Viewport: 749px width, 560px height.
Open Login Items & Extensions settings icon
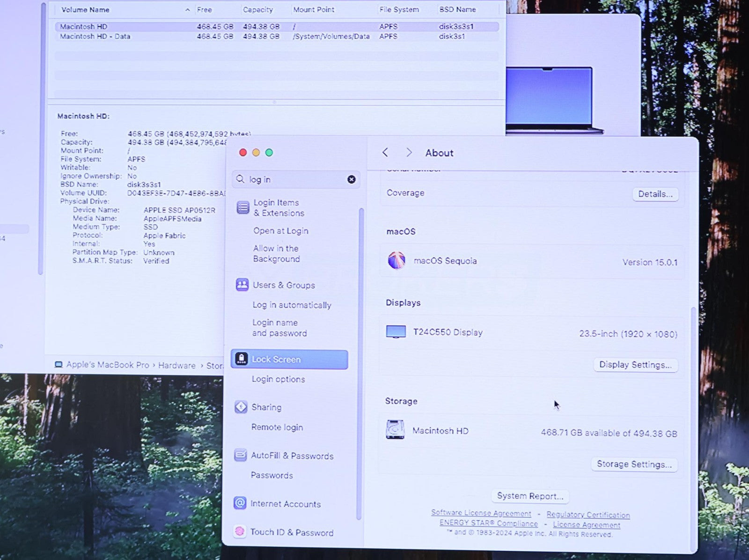point(242,207)
